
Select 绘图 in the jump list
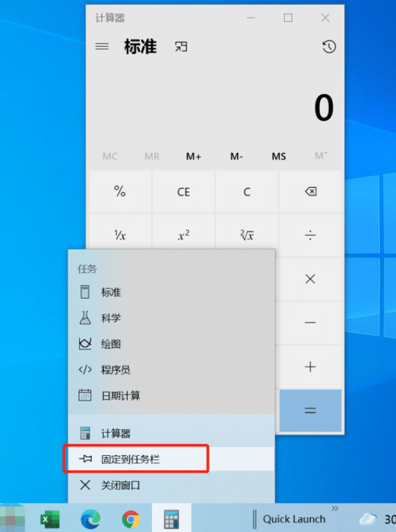(171, 344)
